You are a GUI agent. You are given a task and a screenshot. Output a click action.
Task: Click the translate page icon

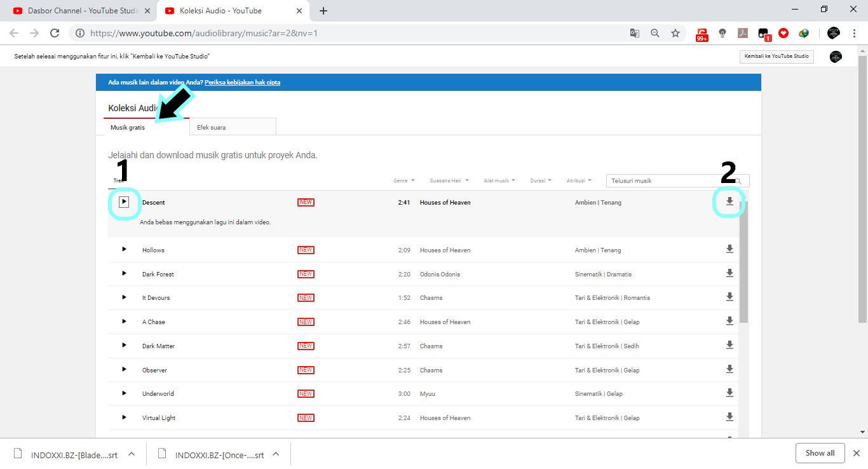[634, 33]
